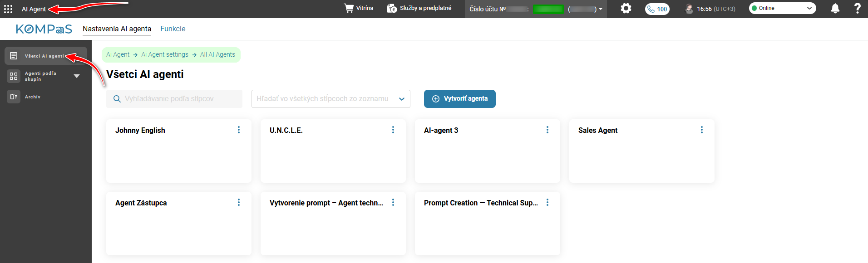Switch to the Funkcie tab
Image resolution: width=868 pixels, height=263 pixels.
click(x=173, y=29)
